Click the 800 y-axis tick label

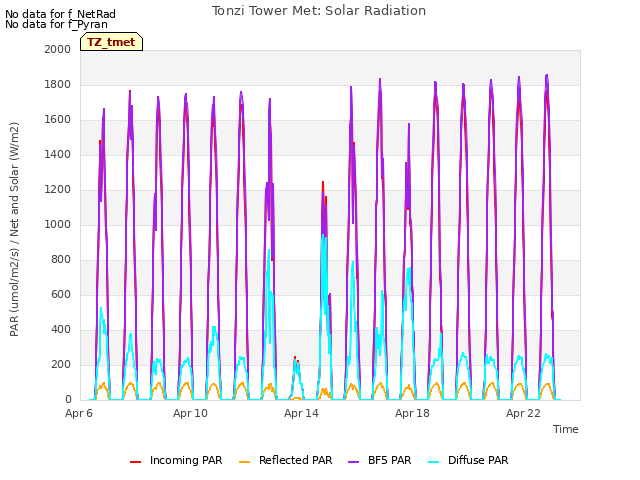click(x=61, y=260)
